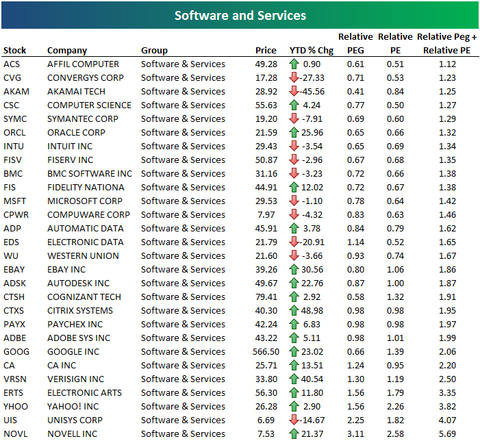480x441 pixels.
Task: Click the red down arrow in WU row
Action: [294, 256]
